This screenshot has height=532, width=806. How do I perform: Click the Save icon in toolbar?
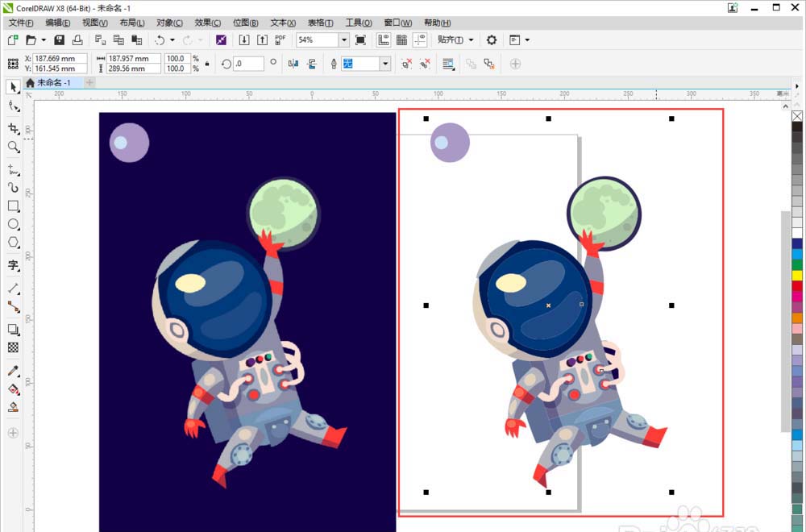pyautogui.click(x=59, y=39)
